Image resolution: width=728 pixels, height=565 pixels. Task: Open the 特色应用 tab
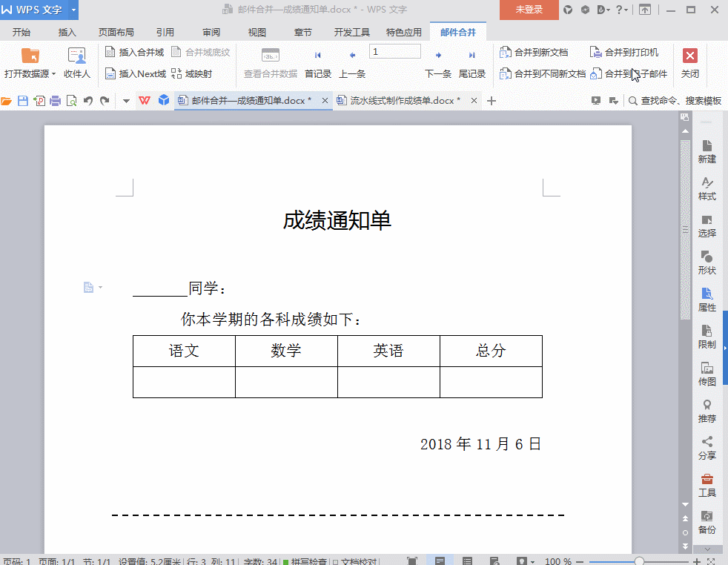404,32
